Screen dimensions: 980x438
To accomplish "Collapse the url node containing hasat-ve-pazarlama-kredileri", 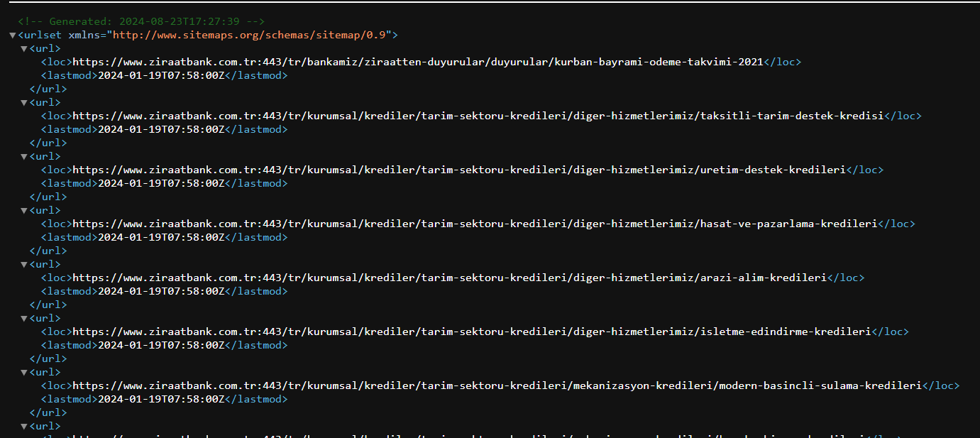I will [x=24, y=211].
